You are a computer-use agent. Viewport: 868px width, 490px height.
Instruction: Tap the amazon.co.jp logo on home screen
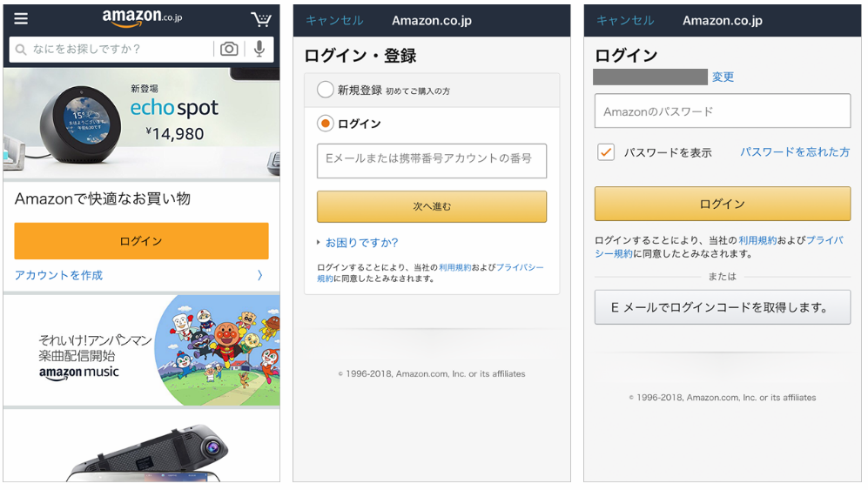coord(142,17)
